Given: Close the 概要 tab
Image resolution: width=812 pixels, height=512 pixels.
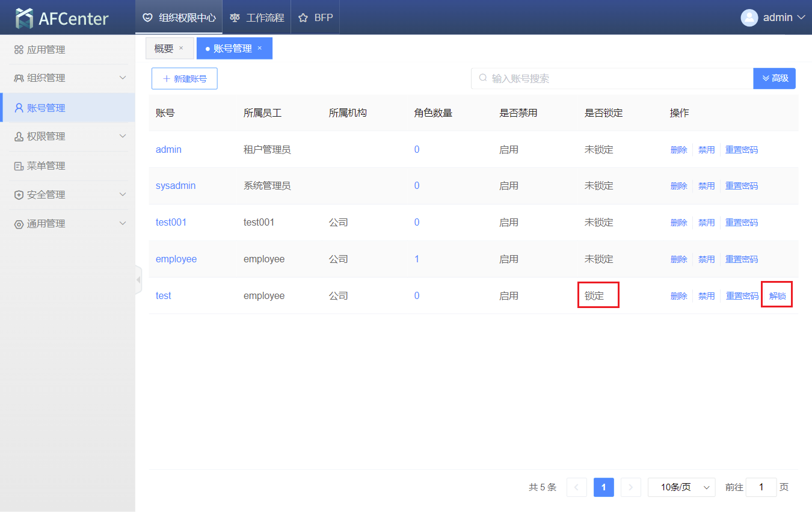Looking at the screenshot, I should (181, 48).
